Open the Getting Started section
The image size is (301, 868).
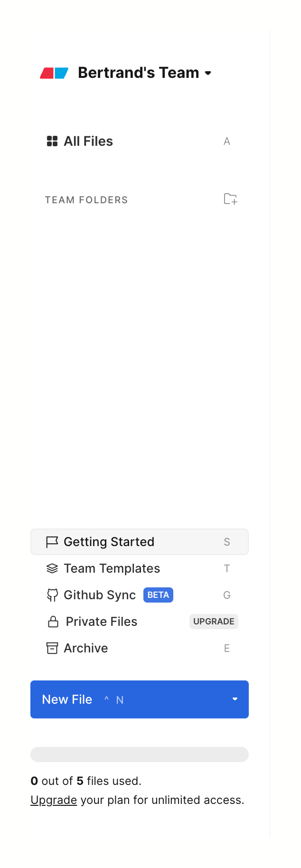109,541
